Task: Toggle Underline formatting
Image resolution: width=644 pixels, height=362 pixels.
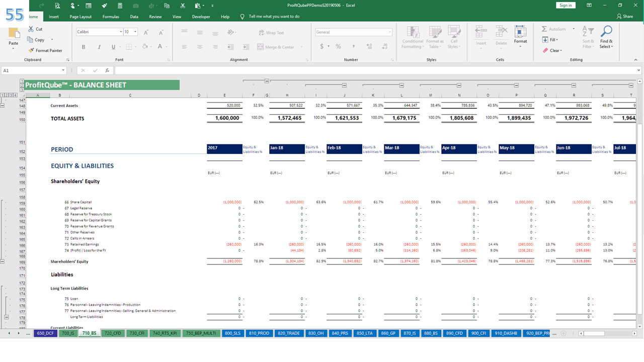Action: (113, 47)
